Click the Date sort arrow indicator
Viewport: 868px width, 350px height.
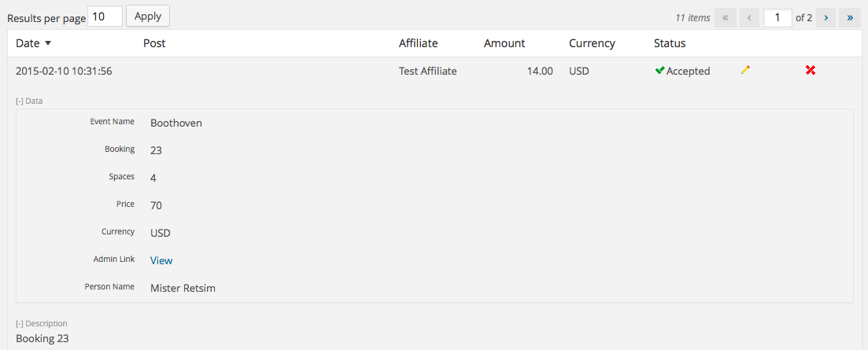(47, 43)
